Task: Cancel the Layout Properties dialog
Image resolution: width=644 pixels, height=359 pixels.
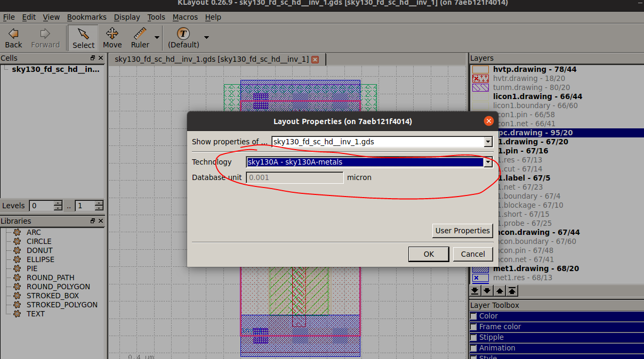Action: pyautogui.click(x=473, y=254)
